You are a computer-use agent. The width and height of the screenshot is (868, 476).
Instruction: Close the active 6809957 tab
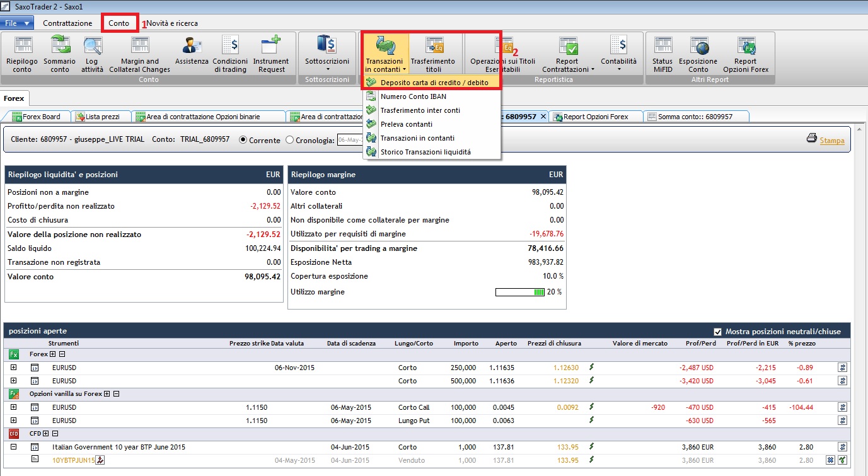point(543,117)
